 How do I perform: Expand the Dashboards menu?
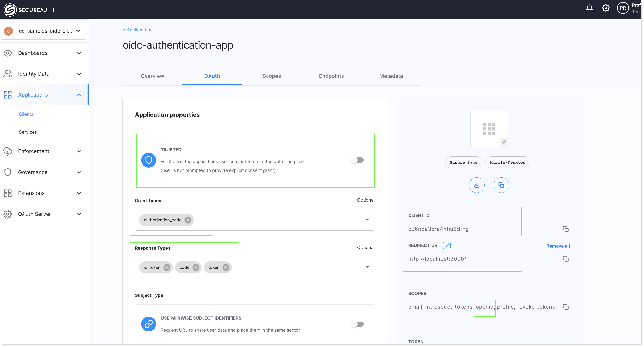[x=79, y=53]
